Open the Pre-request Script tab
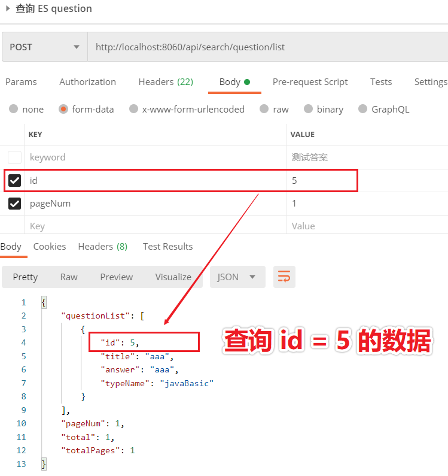This screenshot has height=476, width=448. [310, 82]
